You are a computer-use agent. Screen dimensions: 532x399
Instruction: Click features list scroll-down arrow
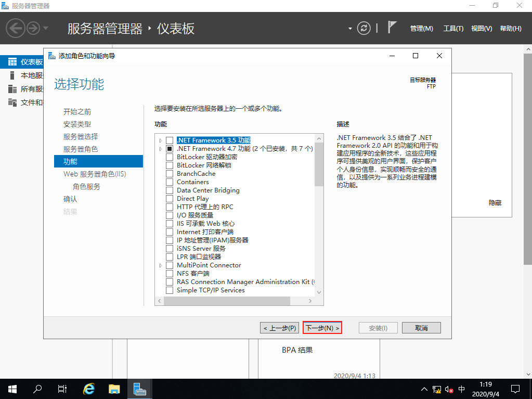(x=319, y=292)
